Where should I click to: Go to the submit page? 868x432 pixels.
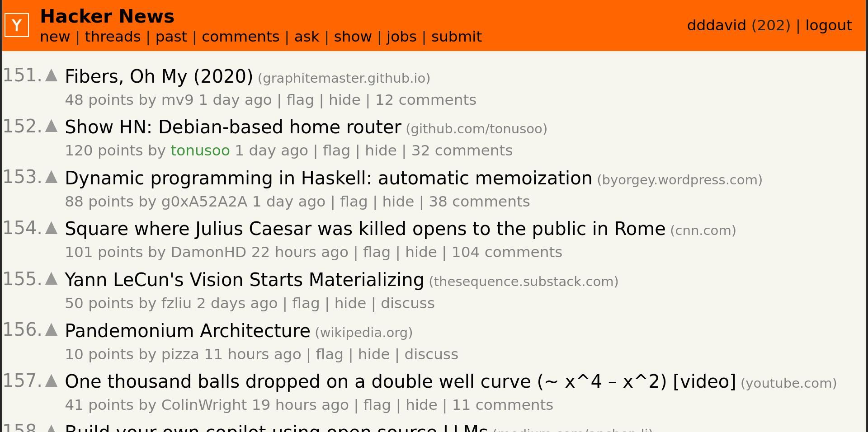point(456,37)
